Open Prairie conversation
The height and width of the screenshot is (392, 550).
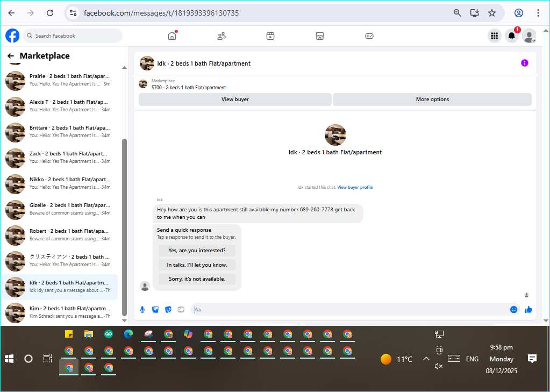(60, 80)
